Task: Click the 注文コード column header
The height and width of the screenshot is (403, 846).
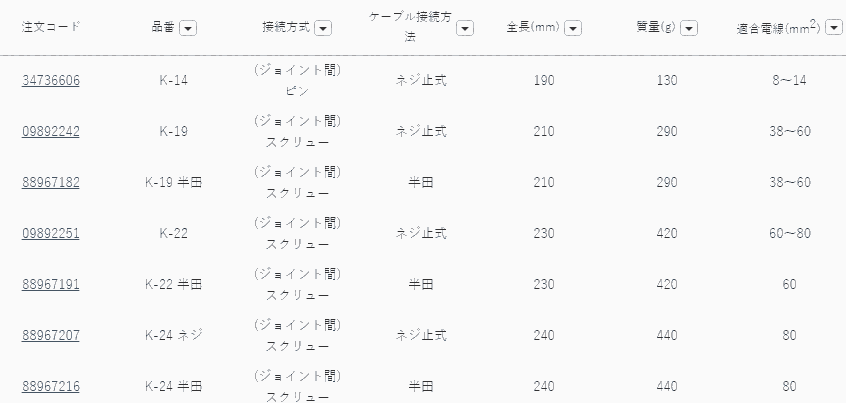Action: 51,27
